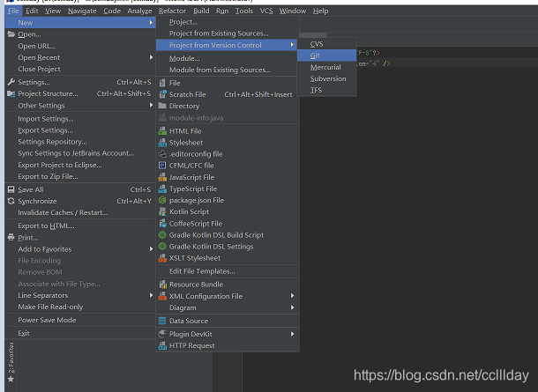538x392 pixels.
Task: Click the .editorconfig file icon
Action: click(x=162, y=154)
